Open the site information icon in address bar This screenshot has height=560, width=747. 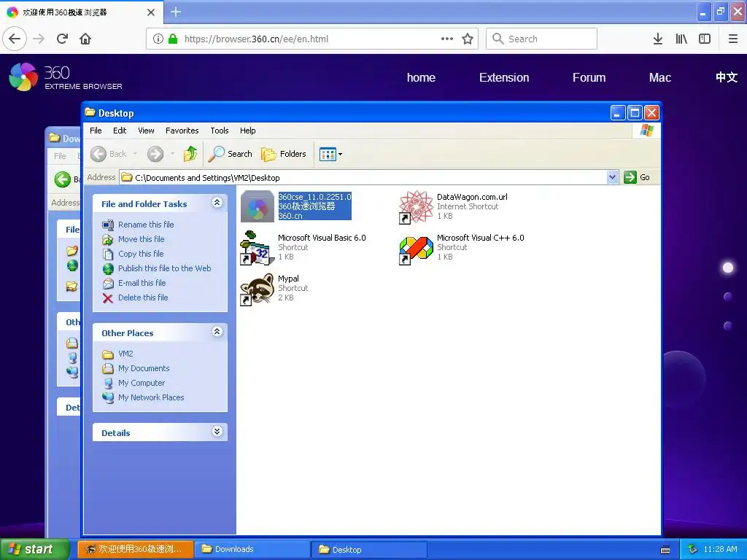coord(158,39)
